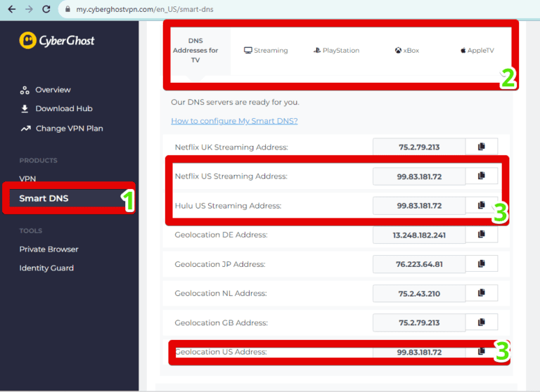This screenshot has width=540, height=392.
Task: Copy the Geolocation GB Address
Action: (x=482, y=322)
